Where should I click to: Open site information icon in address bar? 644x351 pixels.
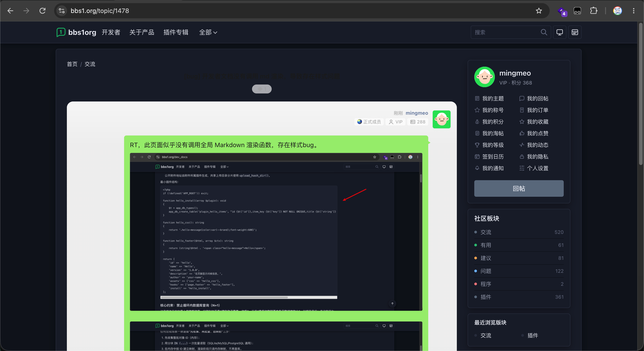click(x=62, y=11)
